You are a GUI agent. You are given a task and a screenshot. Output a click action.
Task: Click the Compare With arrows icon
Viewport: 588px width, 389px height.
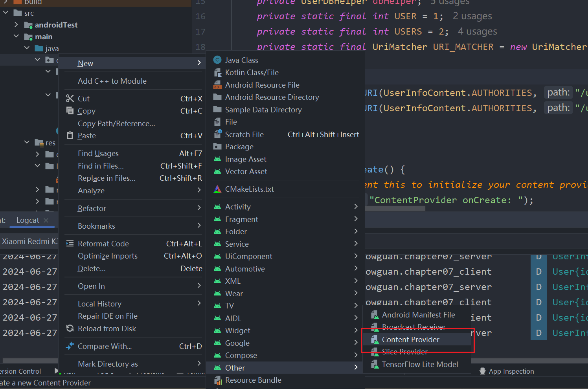(x=70, y=346)
